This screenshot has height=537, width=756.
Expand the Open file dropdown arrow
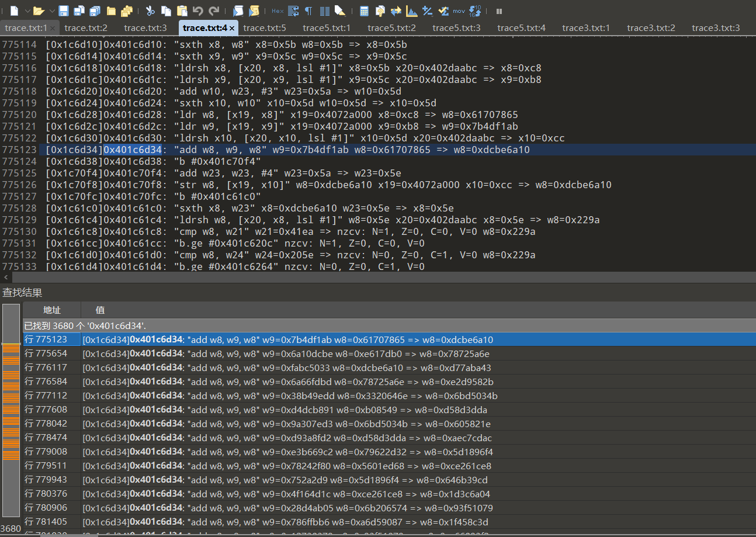51,11
